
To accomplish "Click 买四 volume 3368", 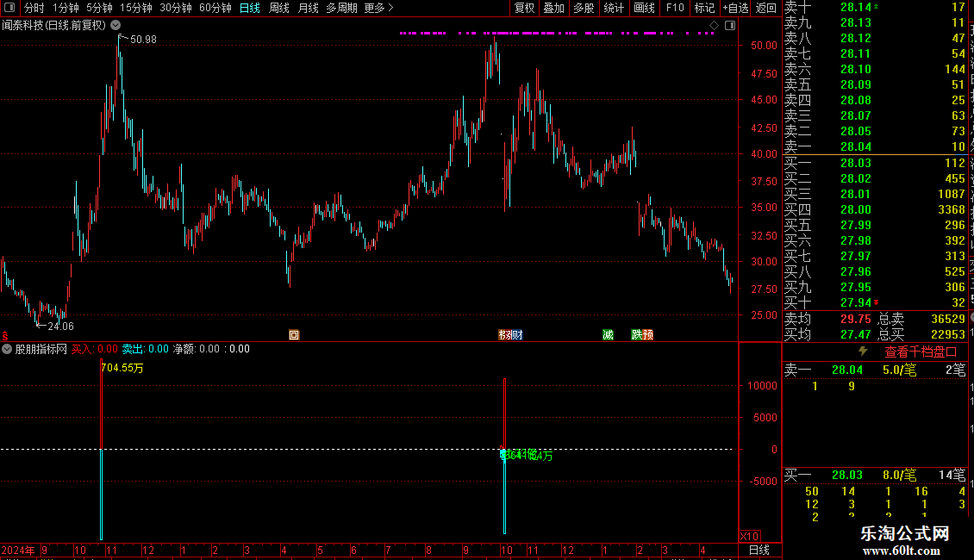I will tap(952, 210).
